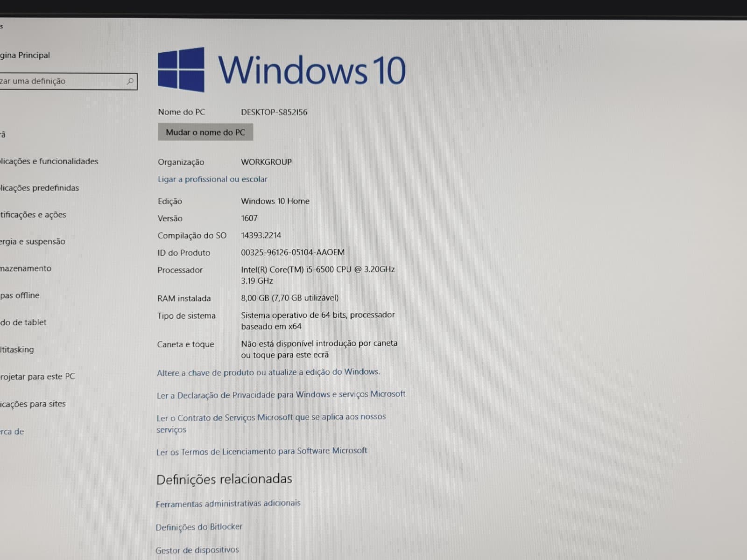Select Acerca de sidebar item
This screenshot has width=747, height=560.
(x=12, y=432)
